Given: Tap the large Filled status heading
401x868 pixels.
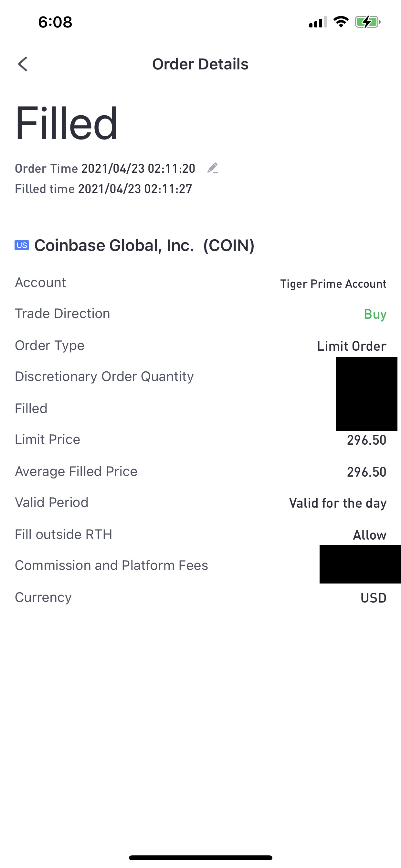Looking at the screenshot, I should coord(67,123).
